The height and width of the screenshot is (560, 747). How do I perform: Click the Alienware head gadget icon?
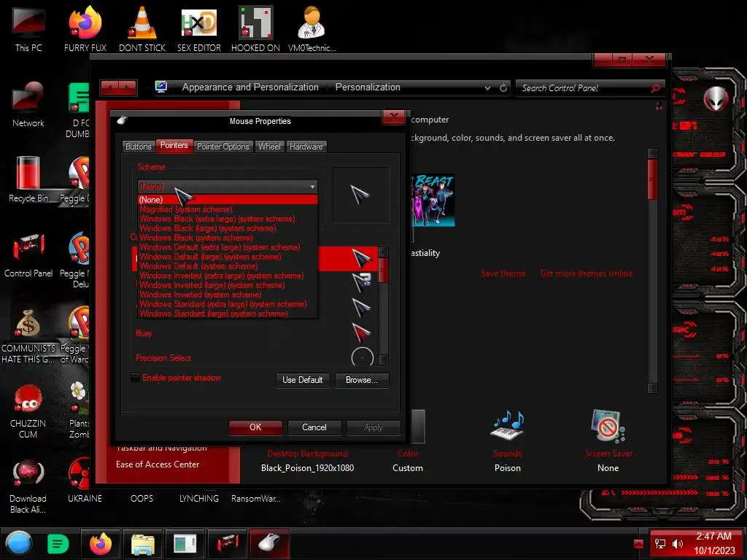point(716,98)
